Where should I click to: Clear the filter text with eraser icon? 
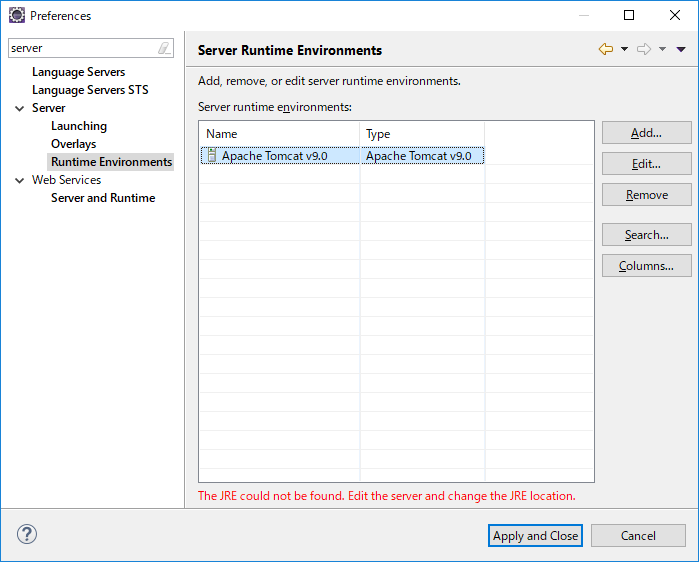pos(164,48)
